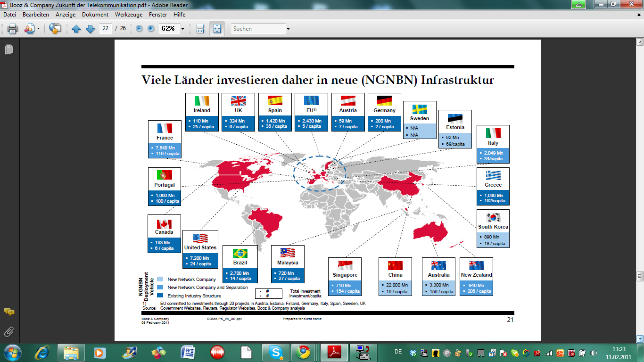Enable fit-to-width scrolling mode
644x362 pixels.
click(x=200, y=29)
